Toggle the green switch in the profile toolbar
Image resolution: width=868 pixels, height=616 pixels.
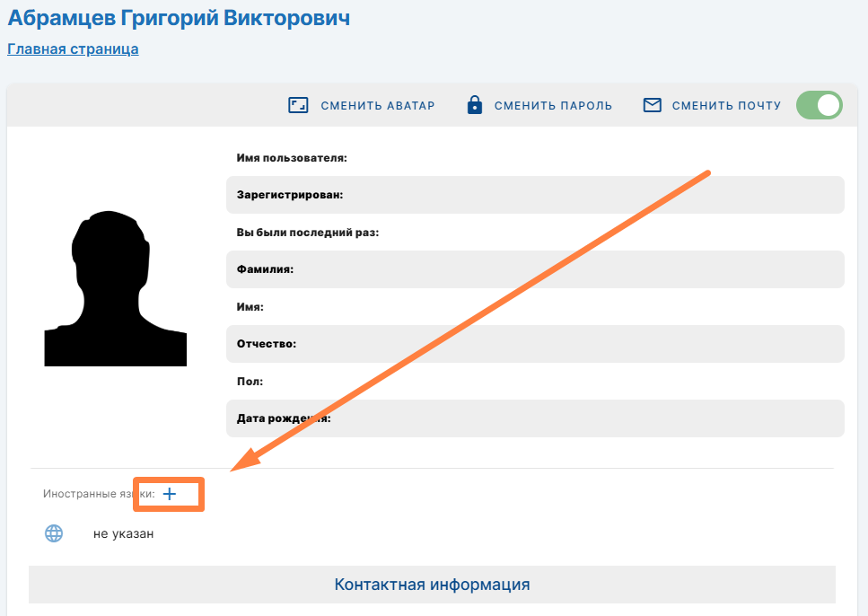click(819, 105)
